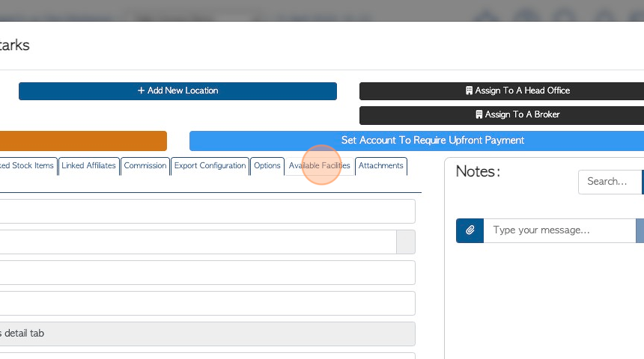Viewport: 644px width, 359px height.
Task: Click Assign To A Broker button
Action: coord(502,115)
